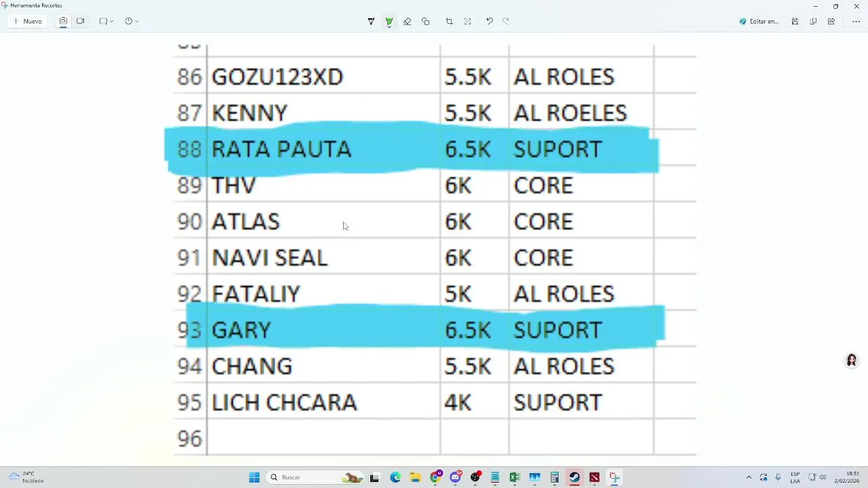The height and width of the screenshot is (488, 868).
Task: Open Task View from the taskbar
Action: [374, 478]
